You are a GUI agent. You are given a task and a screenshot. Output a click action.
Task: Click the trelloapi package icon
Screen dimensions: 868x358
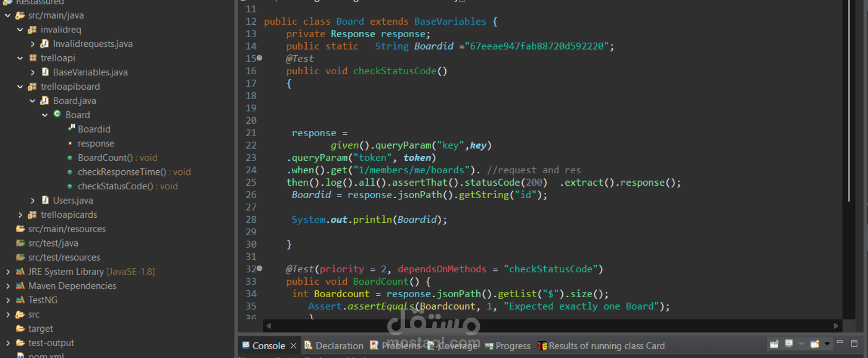coord(32,58)
